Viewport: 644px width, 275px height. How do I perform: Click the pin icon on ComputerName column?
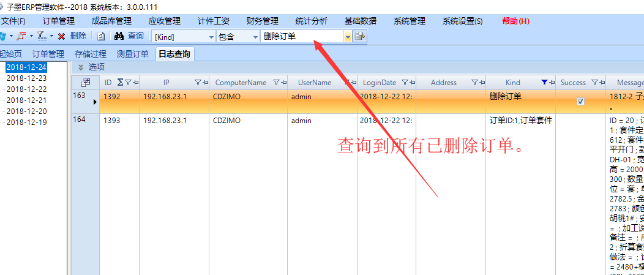[284, 83]
